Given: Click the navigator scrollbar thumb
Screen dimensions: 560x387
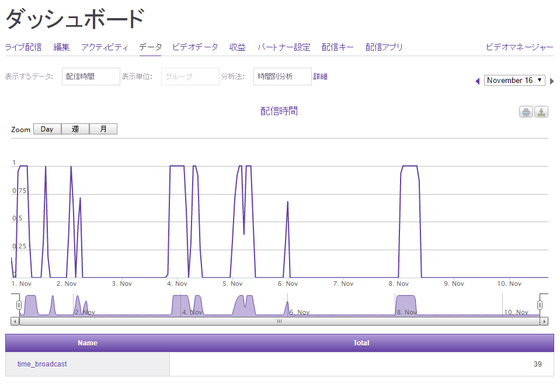Looking at the screenshot, I should [279, 321].
